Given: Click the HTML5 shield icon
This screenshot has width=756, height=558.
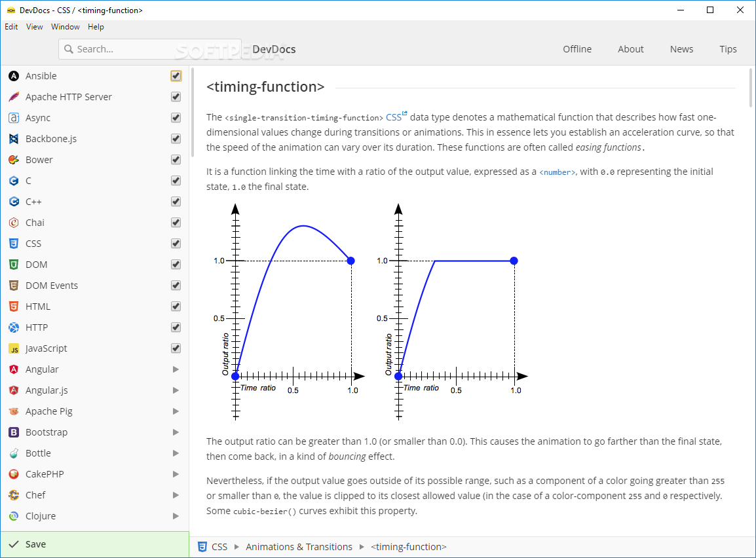Looking at the screenshot, I should 14,307.
